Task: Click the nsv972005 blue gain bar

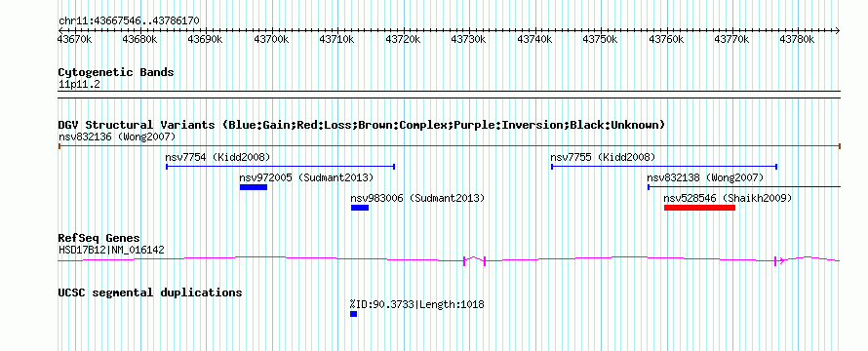Action: (x=254, y=187)
